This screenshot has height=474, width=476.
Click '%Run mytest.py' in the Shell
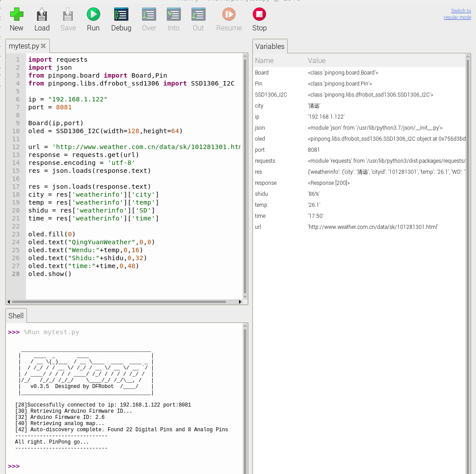[x=51, y=332]
